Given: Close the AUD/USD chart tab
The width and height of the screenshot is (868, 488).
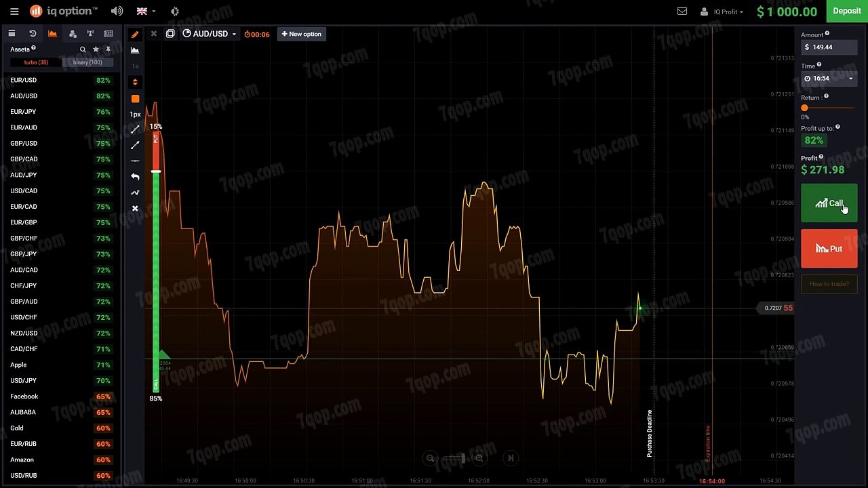Looking at the screenshot, I should [x=154, y=34].
